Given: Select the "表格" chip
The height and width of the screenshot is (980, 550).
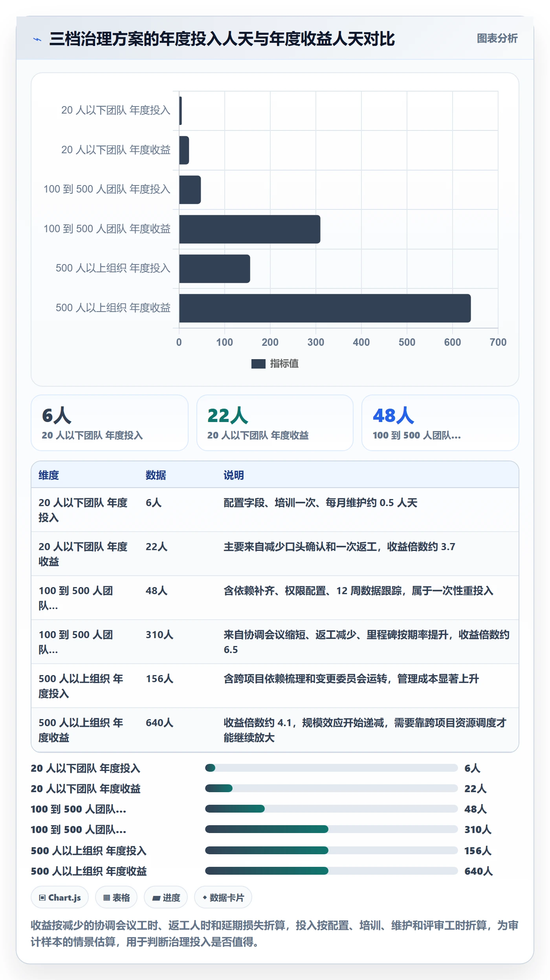Looking at the screenshot, I should (x=116, y=897).
